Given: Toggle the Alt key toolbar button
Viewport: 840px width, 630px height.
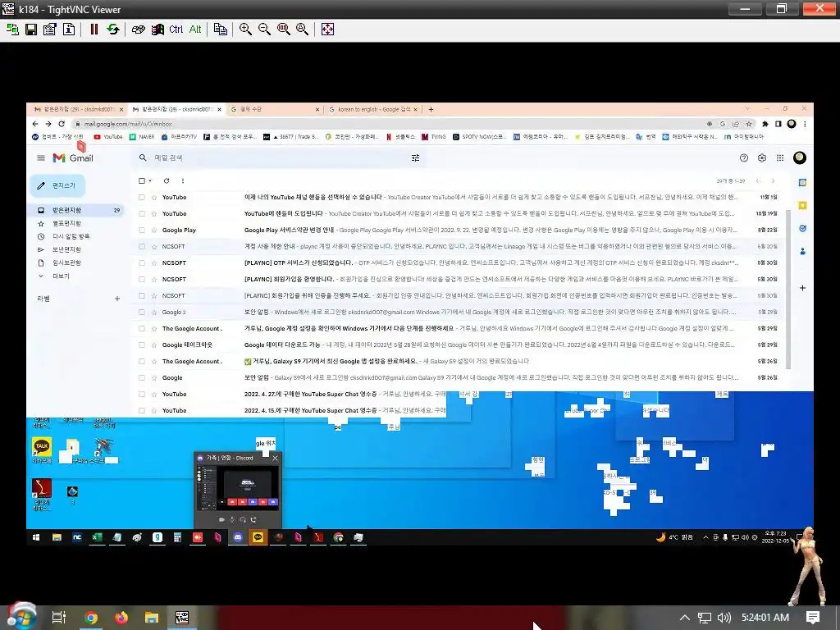Looking at the screenshot, I should coord(195,29).
